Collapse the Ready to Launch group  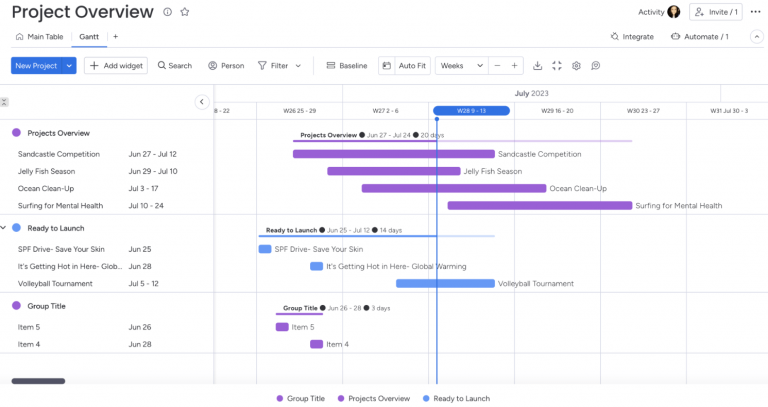(x=4, y=228)
